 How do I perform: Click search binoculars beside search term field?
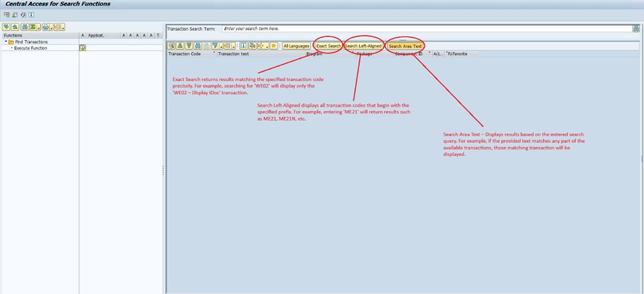(x=636, y=29)
